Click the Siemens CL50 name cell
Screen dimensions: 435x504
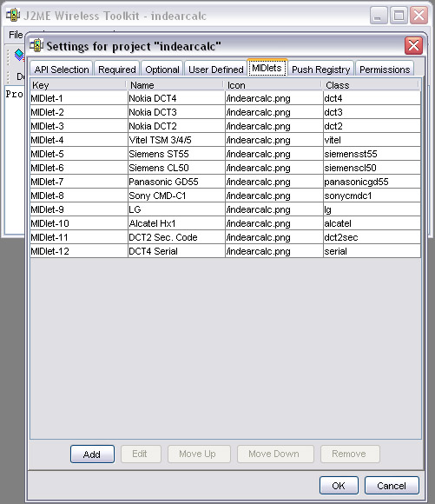click(x=176, y=168)
